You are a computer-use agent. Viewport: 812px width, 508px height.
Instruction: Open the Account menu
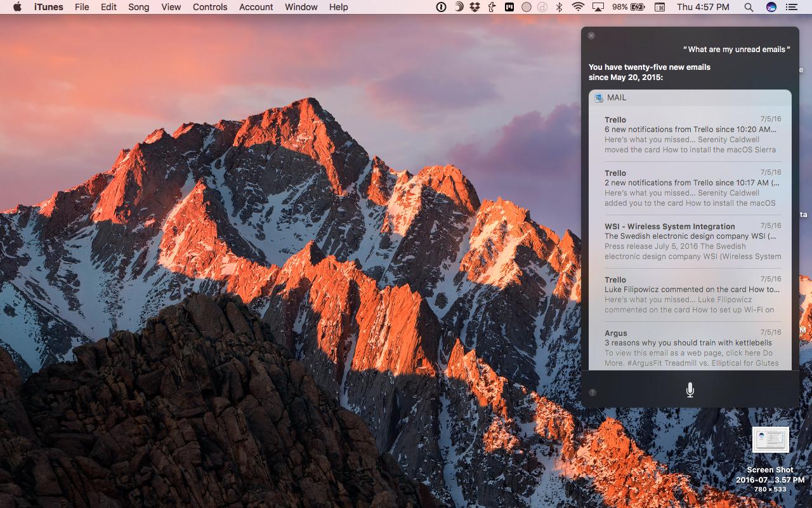click(256, 7)
